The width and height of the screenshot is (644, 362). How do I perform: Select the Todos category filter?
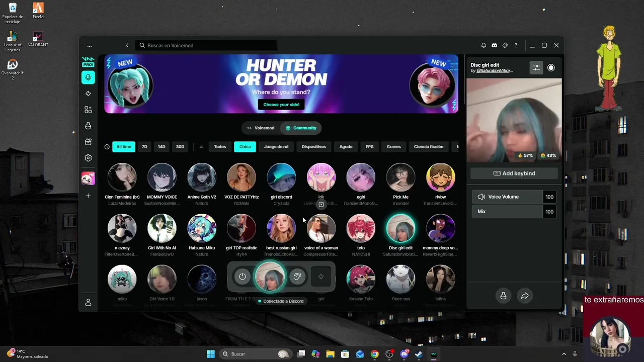coord(220,147)
